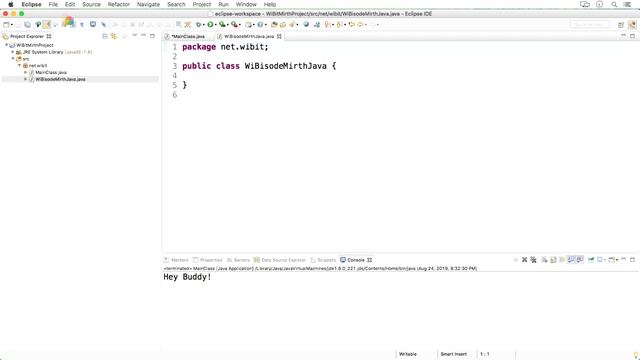Screen dimensions: 640x360
Task: Click the Debug bug icon in toolbar
Action: point(199,24)
